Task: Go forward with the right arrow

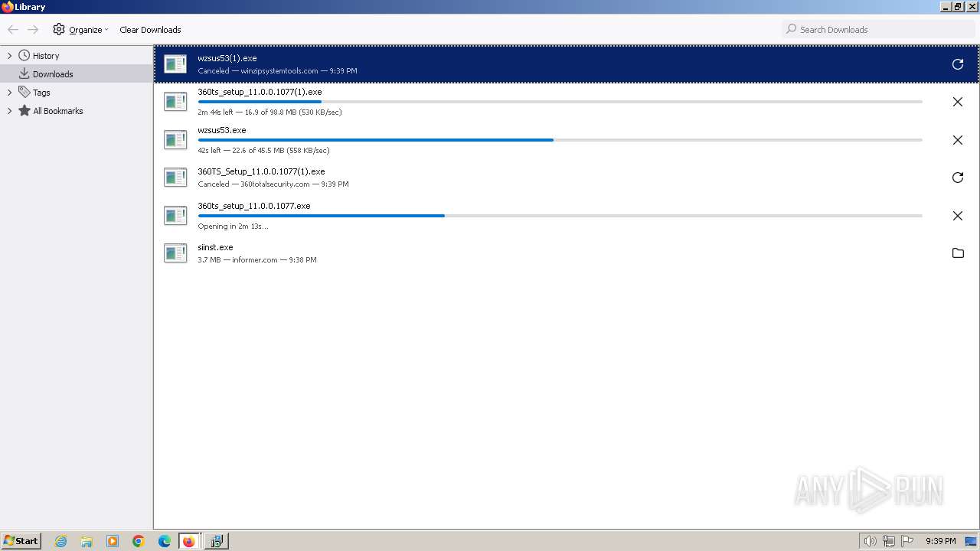Action: pyautogui.click(x=33, y=30)
